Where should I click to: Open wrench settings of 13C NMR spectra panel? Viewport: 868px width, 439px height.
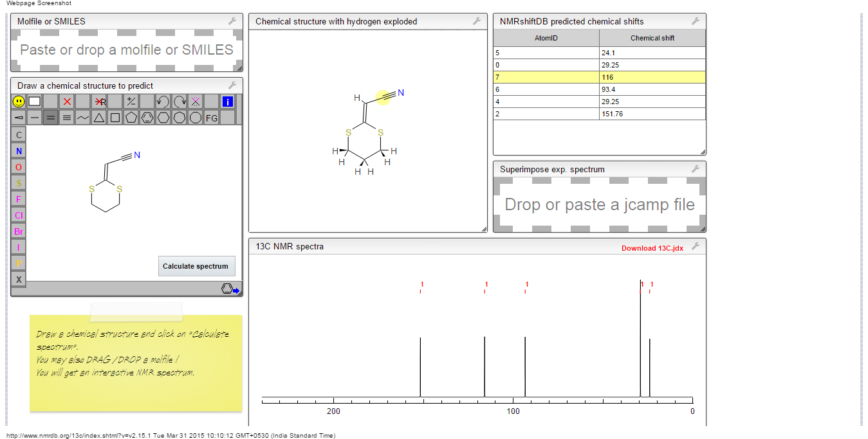(696, 246)
